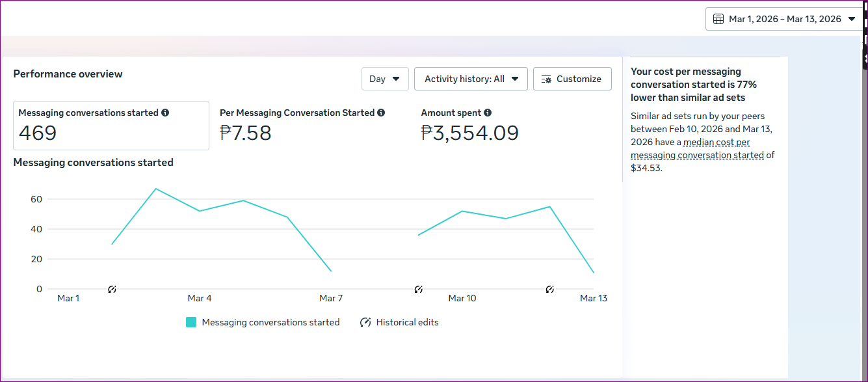The width and height of the screenshot is (868, 382).
Task: Click the teal legend color swatch
Action: click(191, 322)
